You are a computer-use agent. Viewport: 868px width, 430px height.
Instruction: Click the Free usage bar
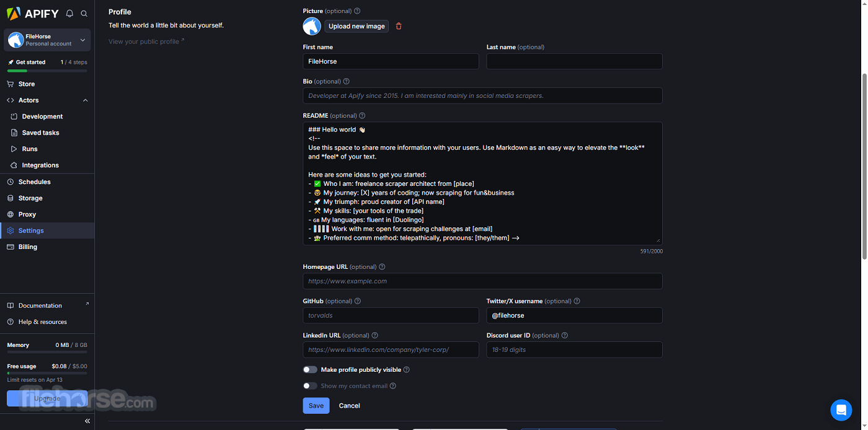[47, 374]
